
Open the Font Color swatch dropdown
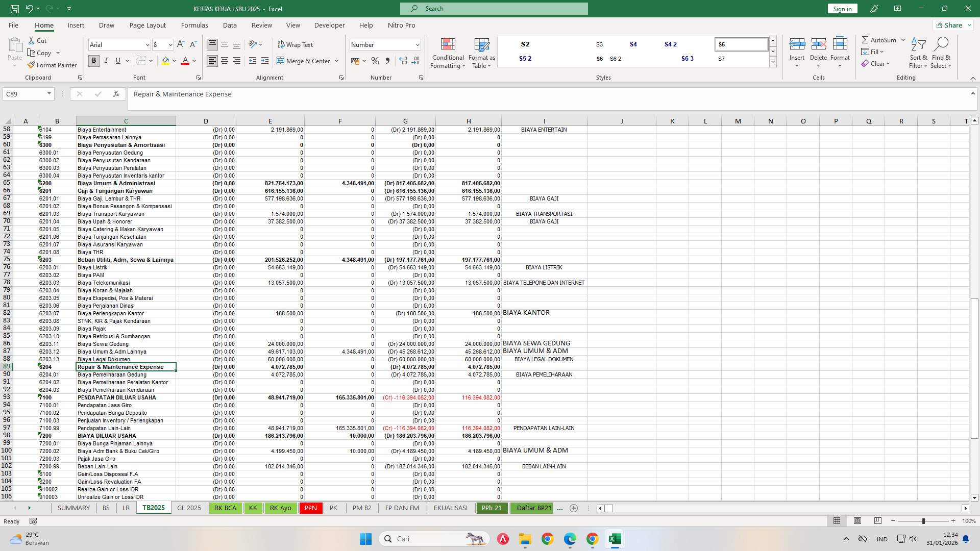coord(193,61)
